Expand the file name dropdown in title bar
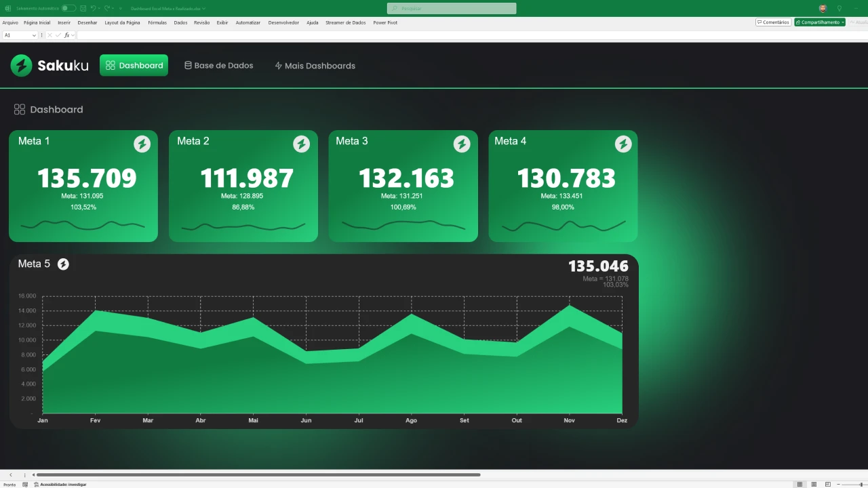Viewport: 868px width, 488px height. (203, 9)
